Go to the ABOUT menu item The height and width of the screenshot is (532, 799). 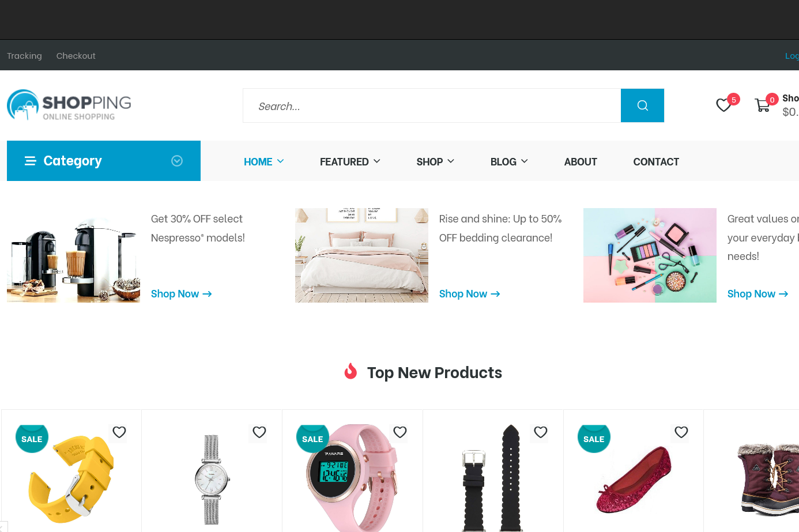581,162
